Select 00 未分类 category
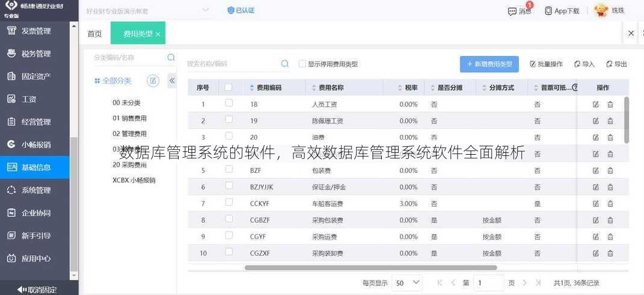 (126, 103)
